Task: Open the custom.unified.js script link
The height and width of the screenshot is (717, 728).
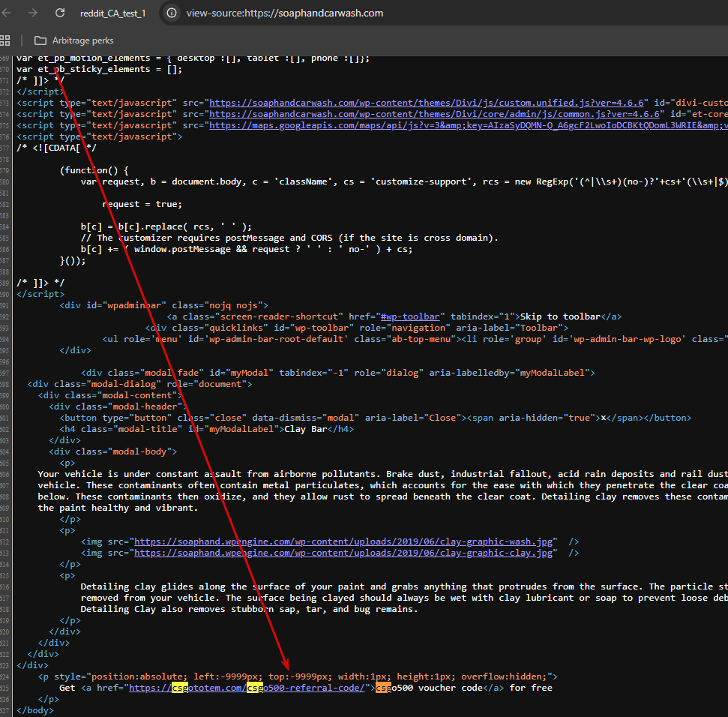Action: (x=427, y=103)
